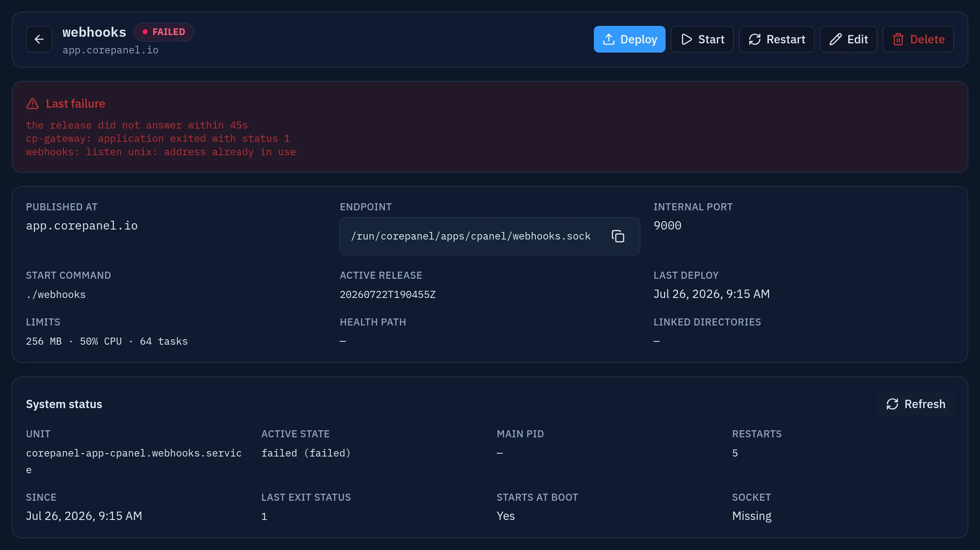Image resolution: width=980 pixels, height=550 pixels.
Task: Click internal port value 9000
Action: [667, 226]
